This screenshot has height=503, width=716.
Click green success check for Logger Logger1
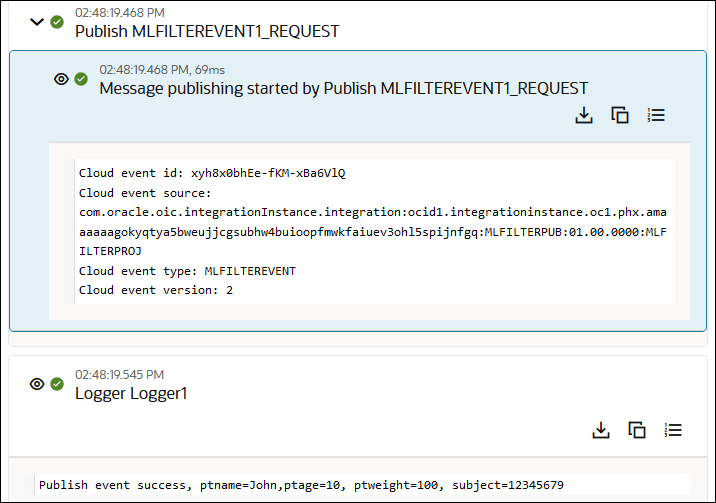click(57, 384)
